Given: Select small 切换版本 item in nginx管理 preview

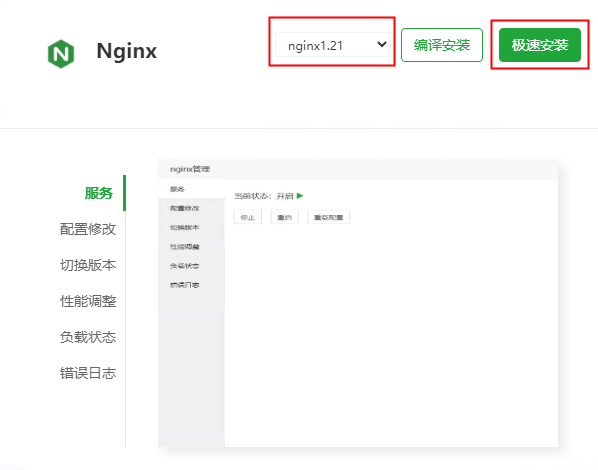Looking at the screenshot, I should click(x=185, y=227).
